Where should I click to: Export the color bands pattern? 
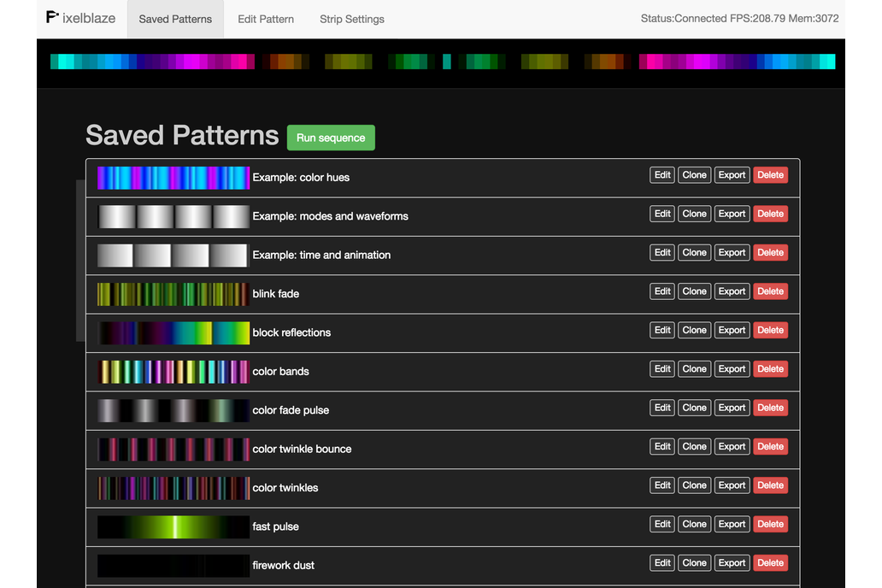[732, 369]
